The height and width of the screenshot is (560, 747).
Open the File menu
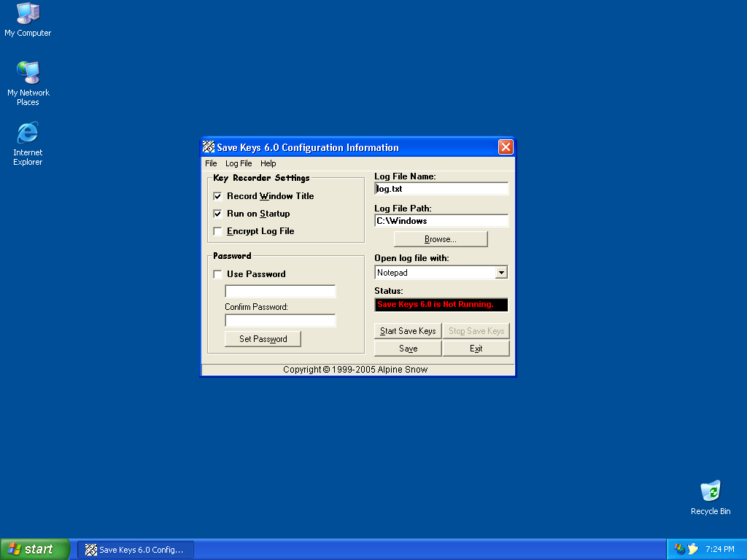pos(211,164)
